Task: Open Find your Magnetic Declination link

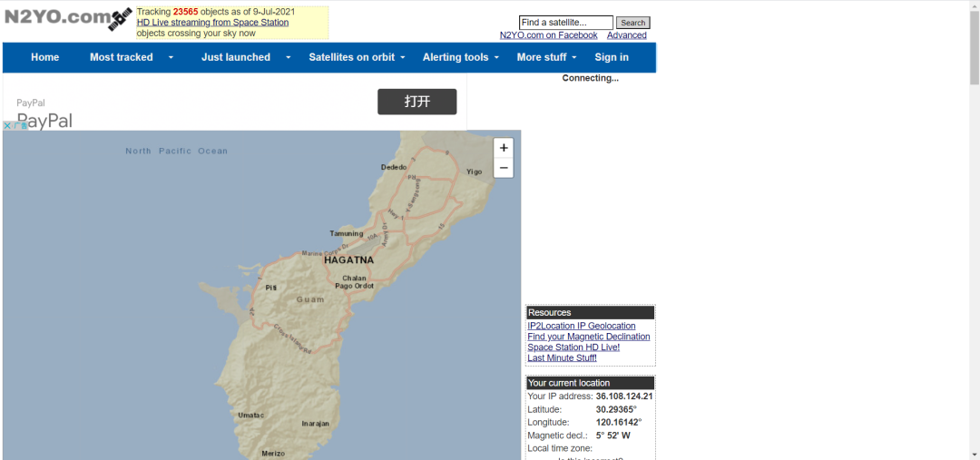Action: [x=589, y=337]
